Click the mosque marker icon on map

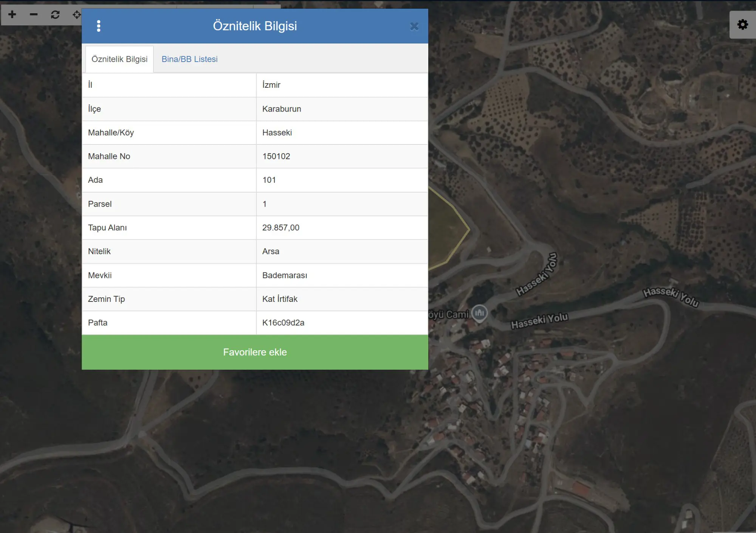[x=480, y=314]
